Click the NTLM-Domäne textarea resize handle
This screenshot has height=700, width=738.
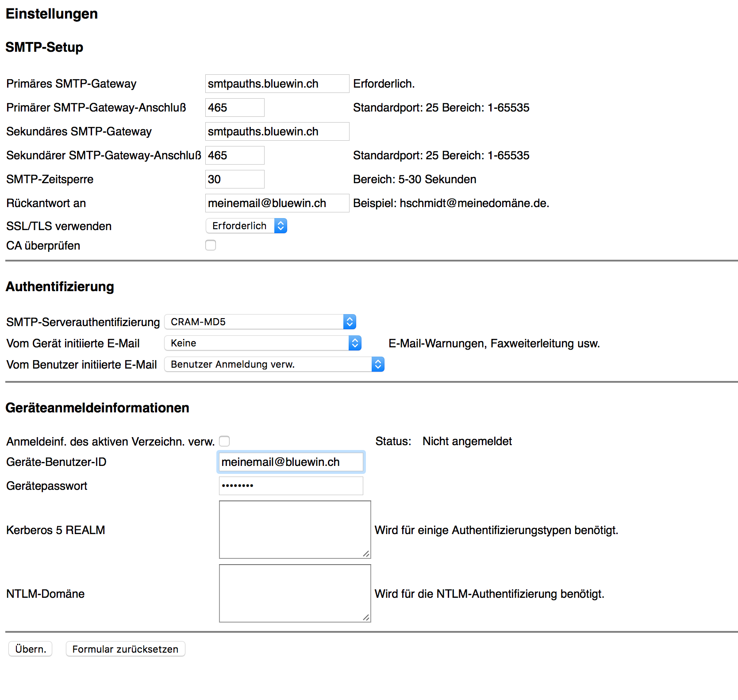click(x=366, y=618)
